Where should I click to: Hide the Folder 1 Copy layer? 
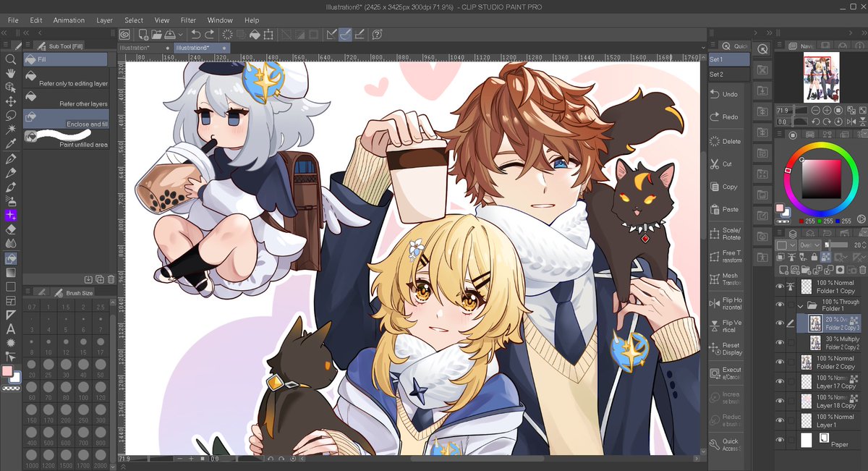(x=780, y=287)
